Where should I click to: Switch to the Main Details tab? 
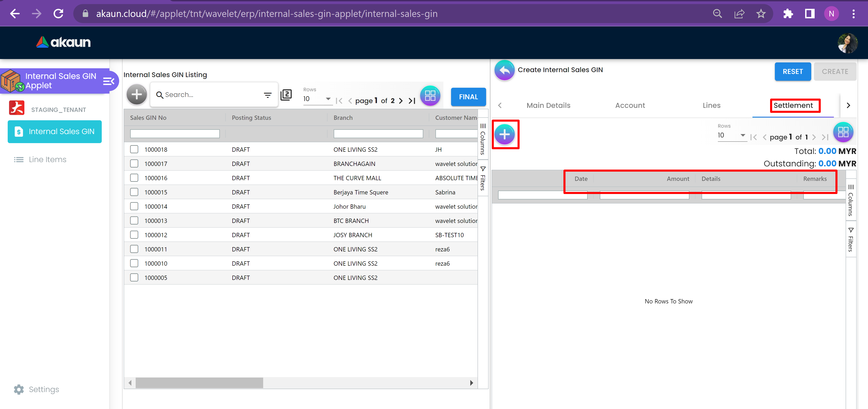[x=548, y=105]
